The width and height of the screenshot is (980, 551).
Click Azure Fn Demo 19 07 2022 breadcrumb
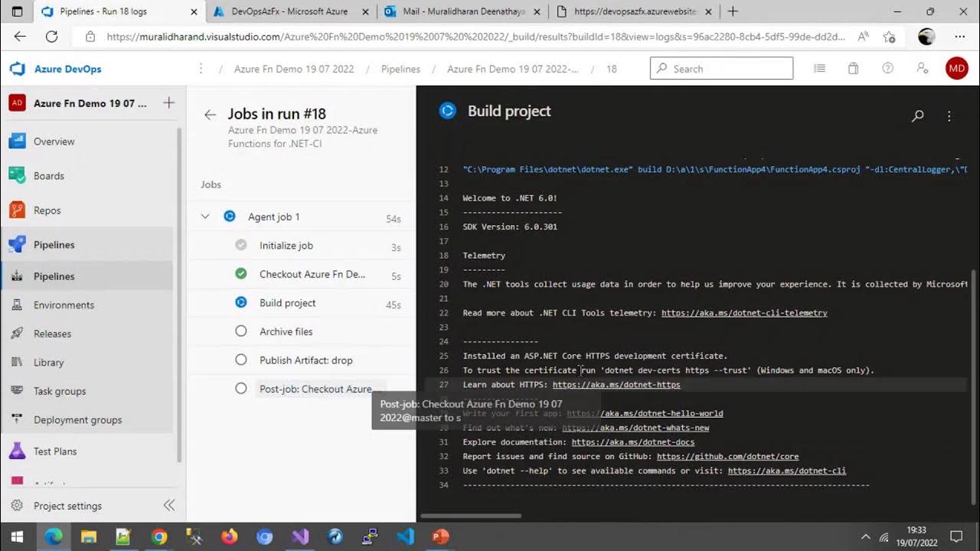[294, 69]
